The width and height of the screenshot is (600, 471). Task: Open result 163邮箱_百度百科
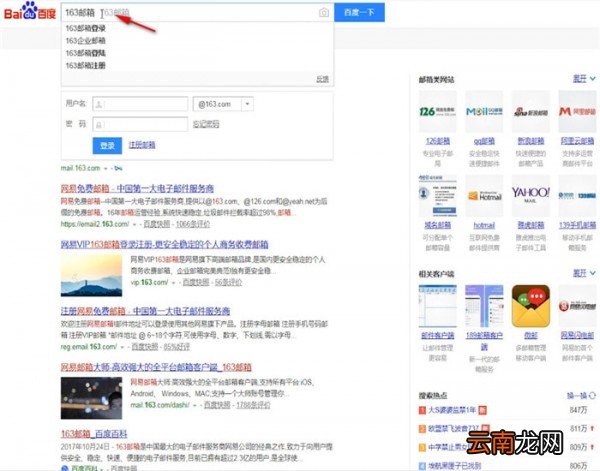tap(94, 434)
